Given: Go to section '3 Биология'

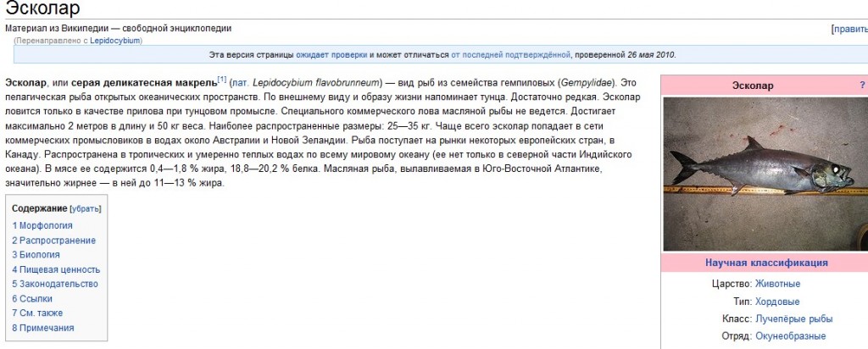Looking at the screenshot, I should tap(36, 254).
